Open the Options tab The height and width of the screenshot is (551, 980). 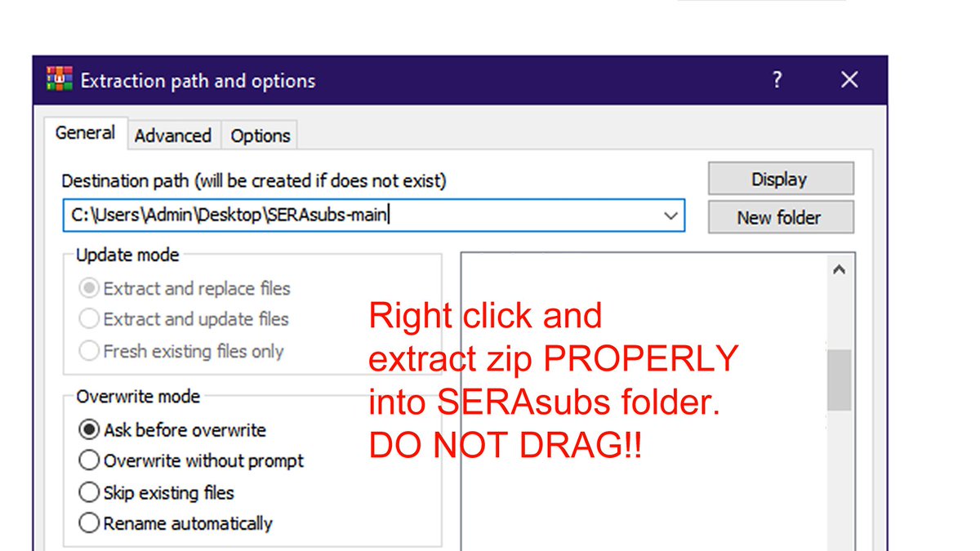[x=261, y=136]
